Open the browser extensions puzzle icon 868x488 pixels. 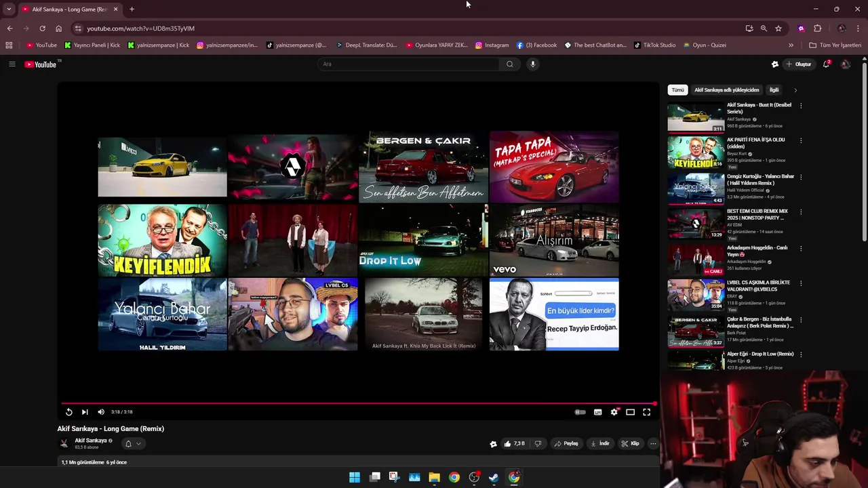click(x=817, y=28)
